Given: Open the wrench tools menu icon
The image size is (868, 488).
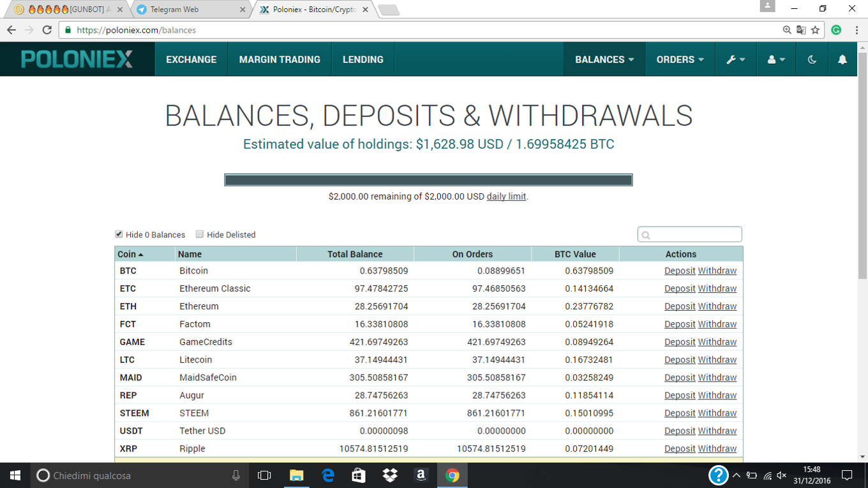Looking at the screenshot, I should click(x=735, y=59).
